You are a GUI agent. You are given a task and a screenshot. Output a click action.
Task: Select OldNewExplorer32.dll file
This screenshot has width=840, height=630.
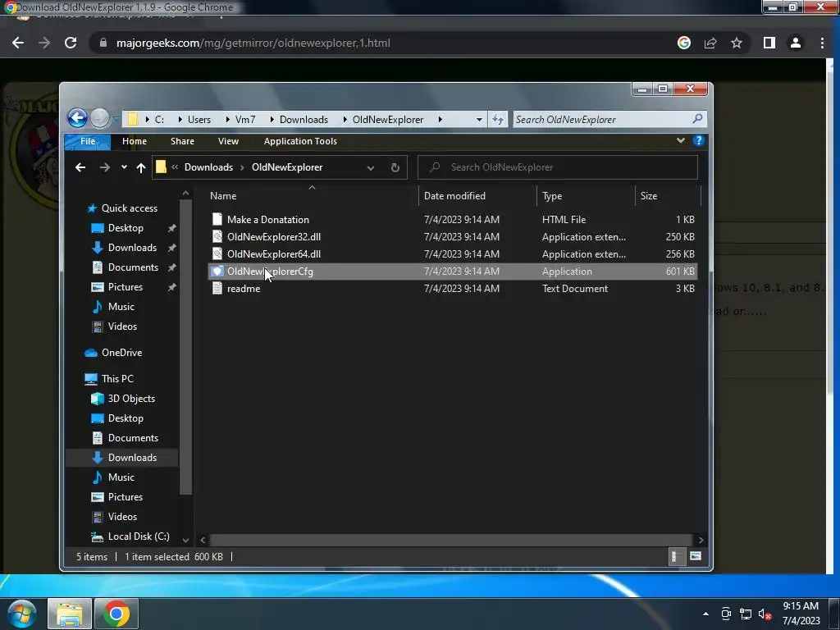coord(453,237)
